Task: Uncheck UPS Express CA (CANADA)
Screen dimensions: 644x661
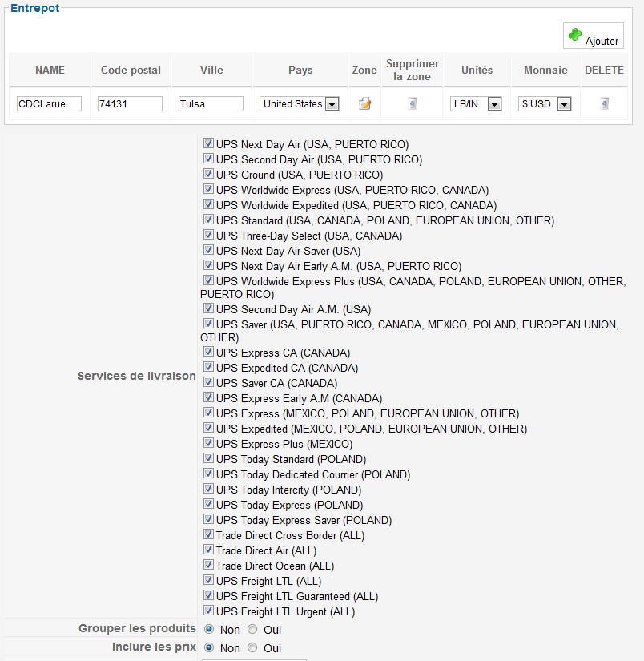Action: tap(208, 351)
